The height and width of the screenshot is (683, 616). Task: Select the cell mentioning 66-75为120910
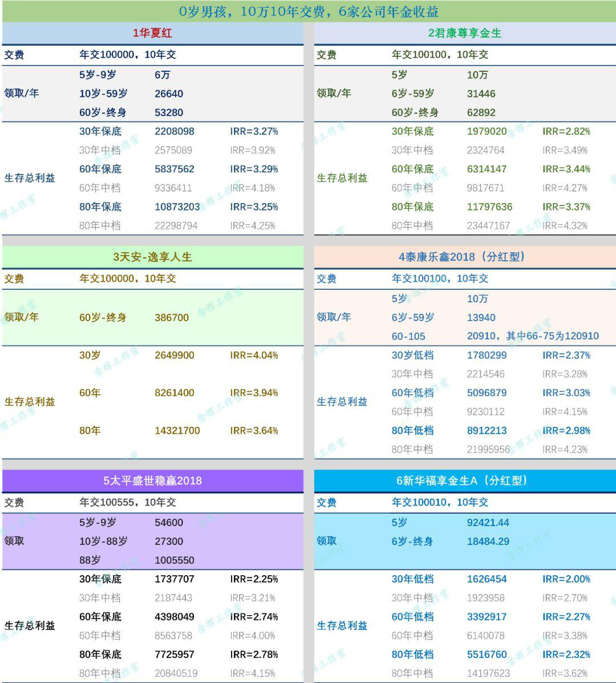[x=533, y=337]
